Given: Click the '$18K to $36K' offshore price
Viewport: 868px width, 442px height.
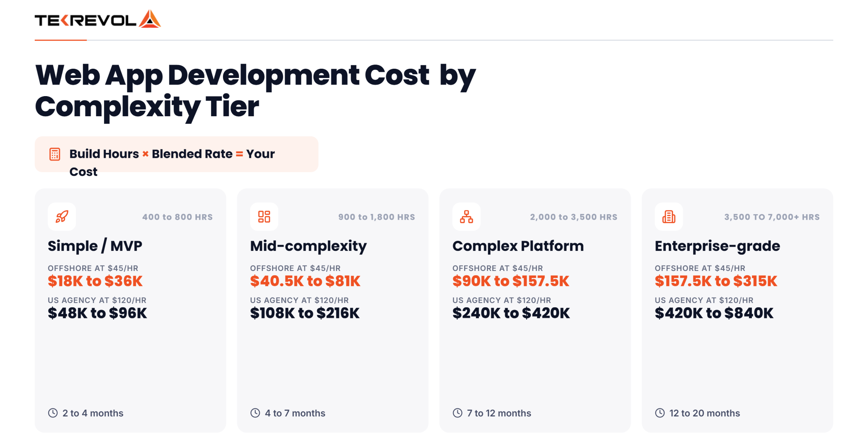Looking at the screenshot, I should tap(95, 281).
